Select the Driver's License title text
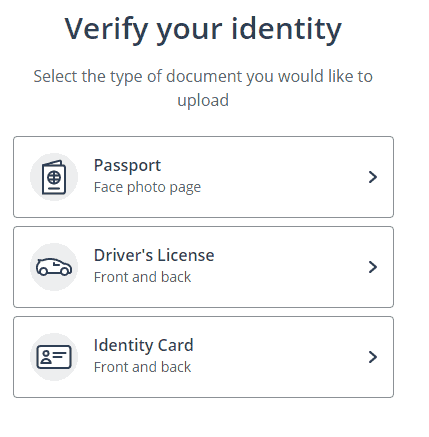The height and width of the screenshot is (437, 429). 154,255
